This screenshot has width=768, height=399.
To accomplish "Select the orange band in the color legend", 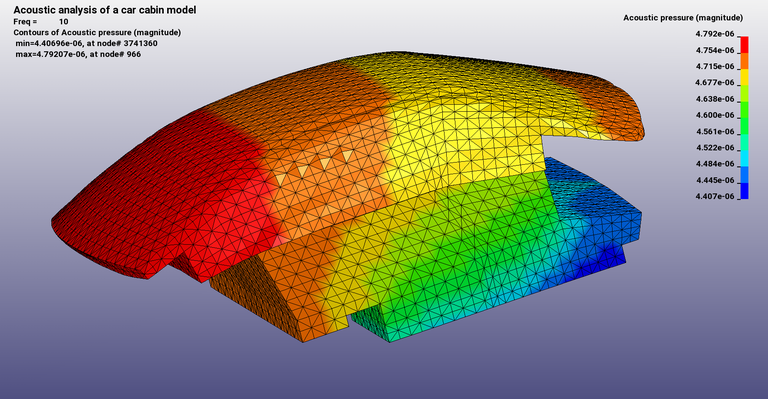I will tap(744, 61).
